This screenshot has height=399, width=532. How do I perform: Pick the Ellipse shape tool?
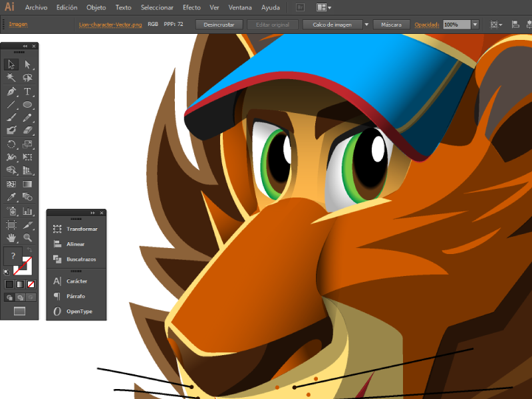click(27, 104)
